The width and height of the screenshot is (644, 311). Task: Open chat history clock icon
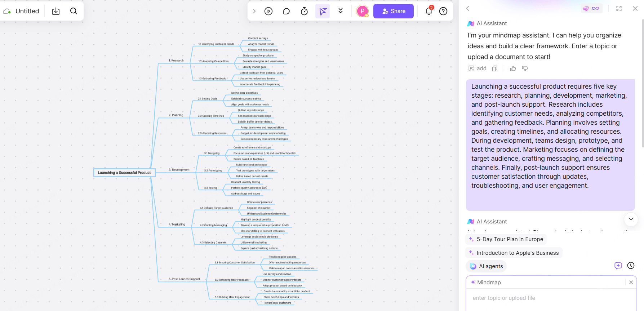pyautogui.click(x=631, y=266)
